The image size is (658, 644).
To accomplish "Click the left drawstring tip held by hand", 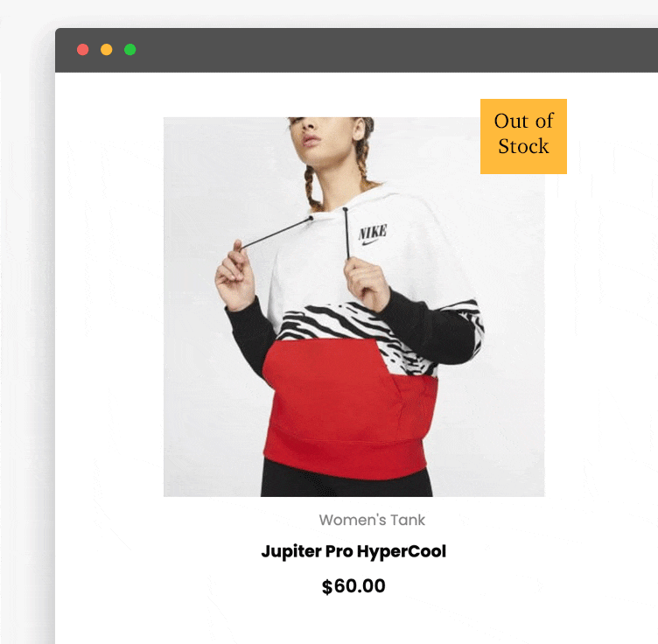I will (243, 247).
